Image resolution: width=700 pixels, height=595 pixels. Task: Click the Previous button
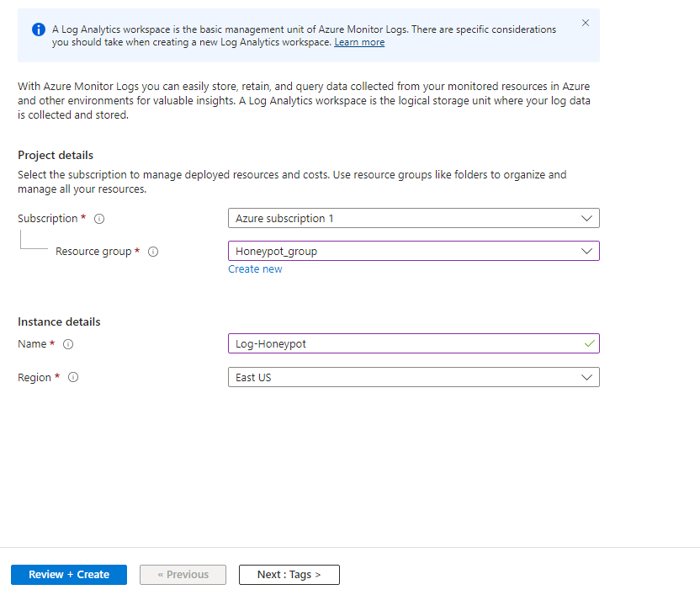click(183, 575)
